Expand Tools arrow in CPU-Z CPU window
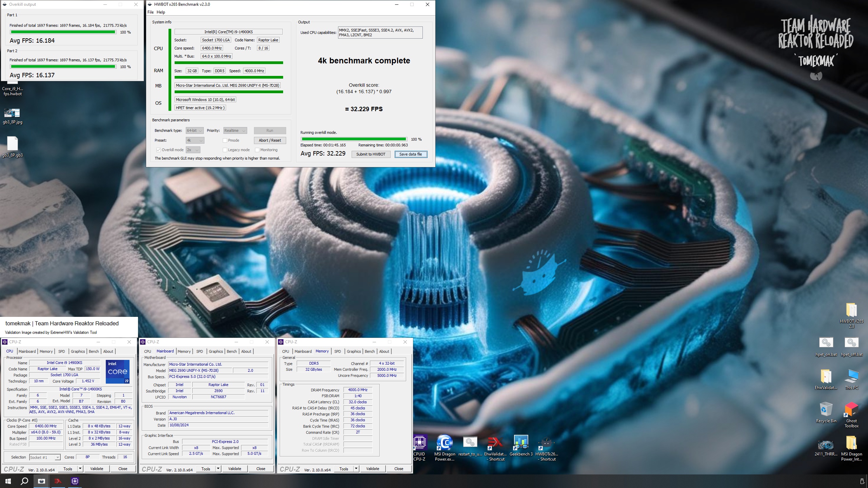This screenshot has width=868, height=488. click(80, 469)
